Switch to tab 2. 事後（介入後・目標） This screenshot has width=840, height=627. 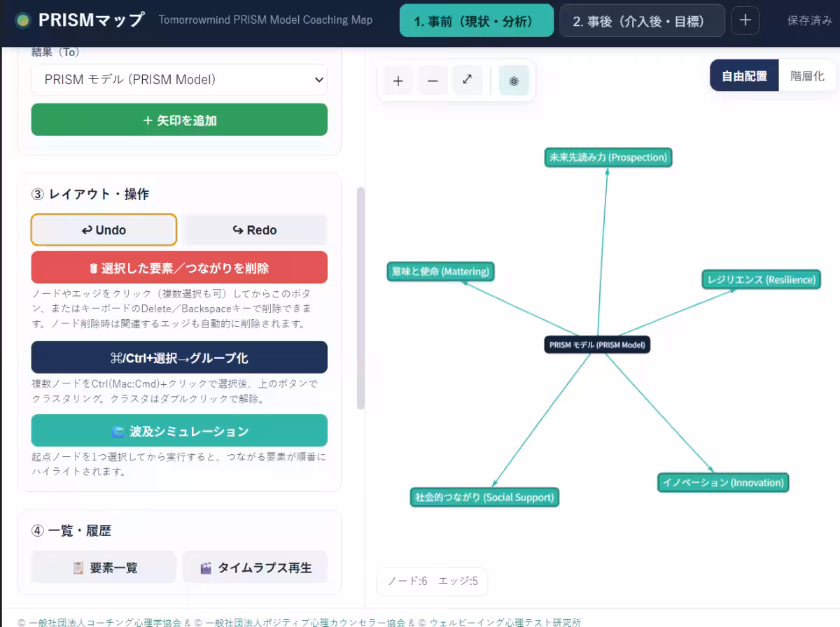(642, 20)
